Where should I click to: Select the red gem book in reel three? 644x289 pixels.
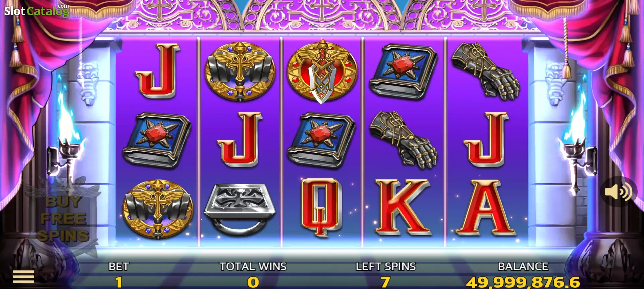[x=321, y=140]
